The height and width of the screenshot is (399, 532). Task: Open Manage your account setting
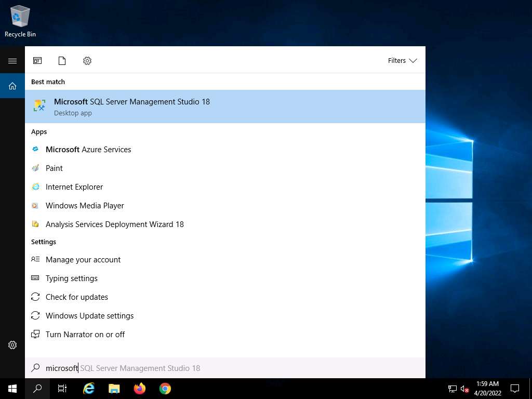pyautogui.click(x=83, y=260)
